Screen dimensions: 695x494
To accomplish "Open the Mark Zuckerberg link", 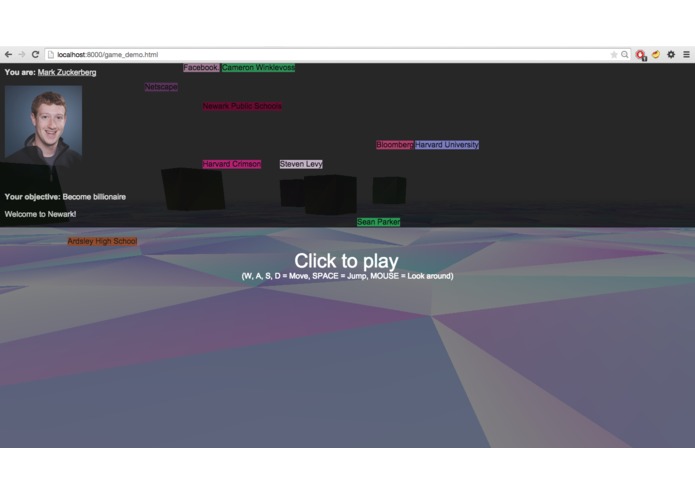I will coord(67,72).
